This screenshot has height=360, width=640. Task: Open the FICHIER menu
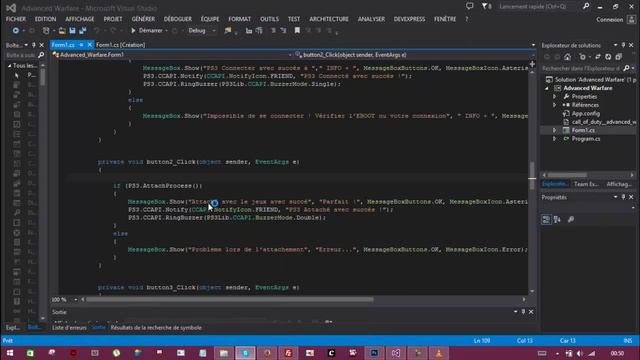[x=16, y=19]
